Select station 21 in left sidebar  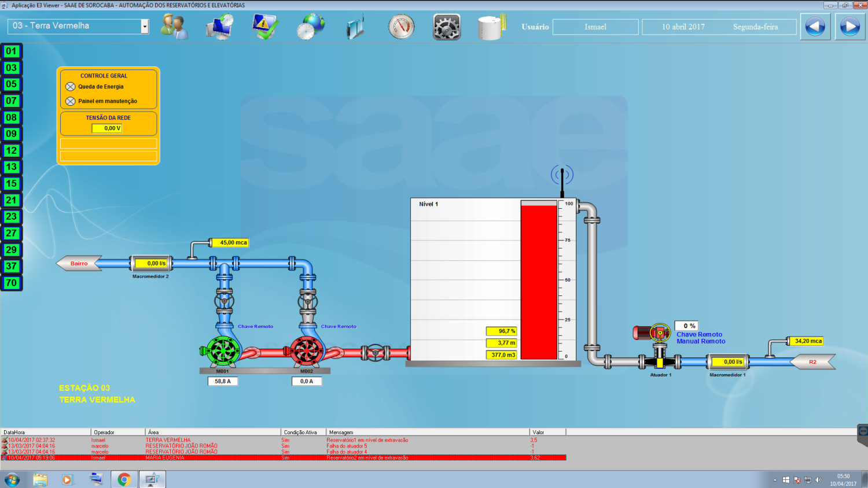(x=12, y=200)
